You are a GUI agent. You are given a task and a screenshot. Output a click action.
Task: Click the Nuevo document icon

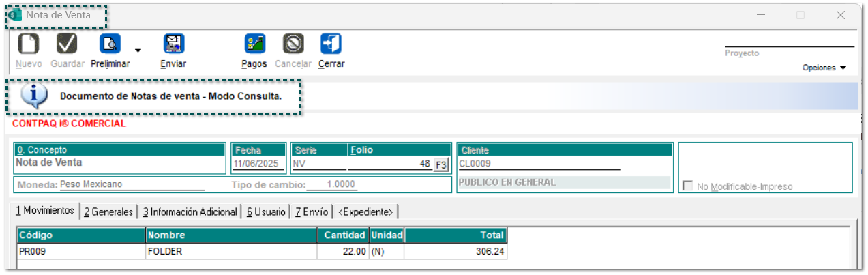(x=29, y=44)
